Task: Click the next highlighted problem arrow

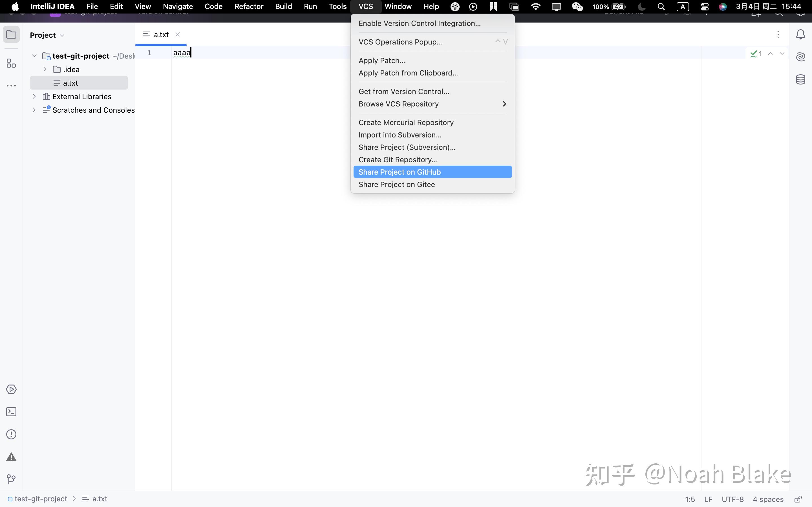Action: (782, 53)
